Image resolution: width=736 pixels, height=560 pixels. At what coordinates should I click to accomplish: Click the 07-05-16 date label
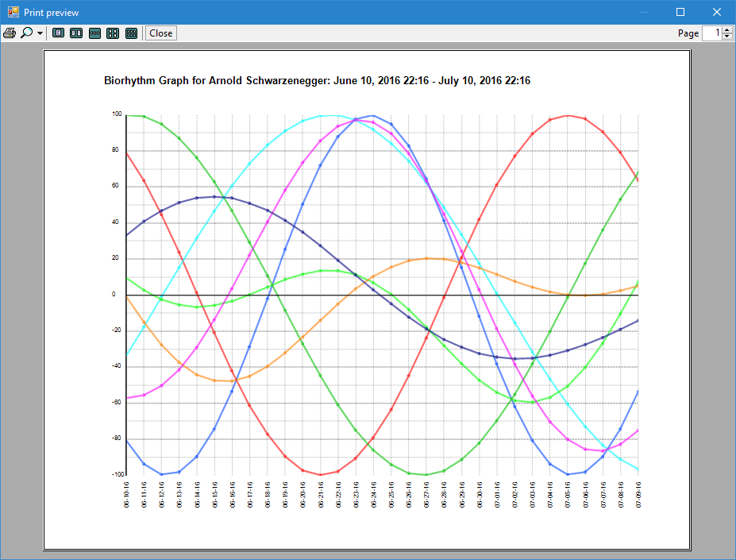tap(568, 495)
